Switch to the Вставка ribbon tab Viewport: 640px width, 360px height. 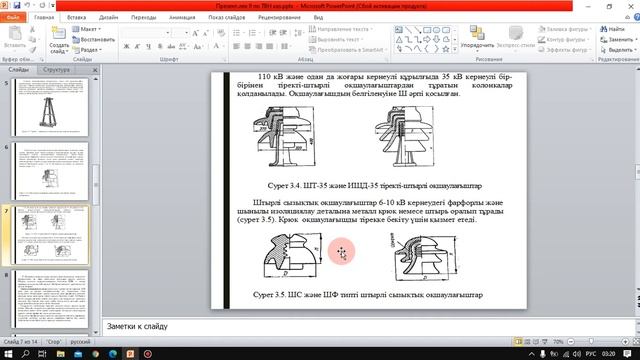76,18
